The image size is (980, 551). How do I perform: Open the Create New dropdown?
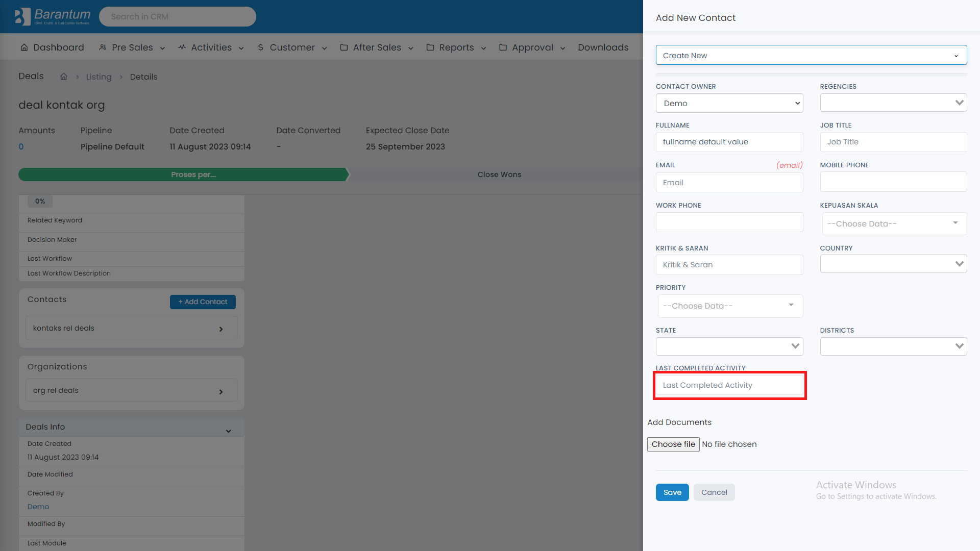tap(811, 55)
